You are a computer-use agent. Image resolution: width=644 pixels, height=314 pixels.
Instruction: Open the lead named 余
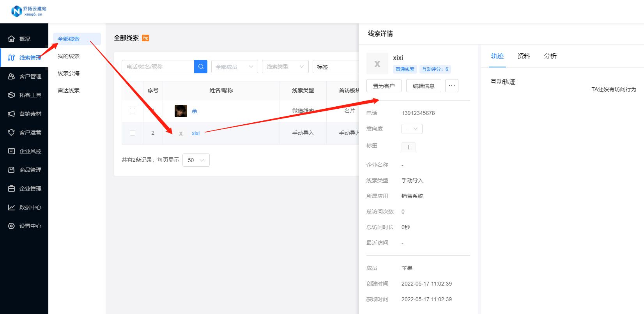195,111
